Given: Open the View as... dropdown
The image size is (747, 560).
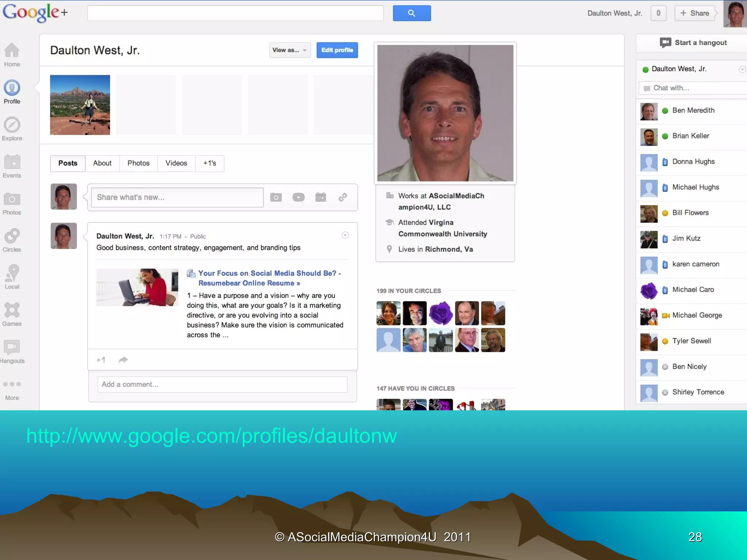Looking at the screenshot, I should (290, 50).
